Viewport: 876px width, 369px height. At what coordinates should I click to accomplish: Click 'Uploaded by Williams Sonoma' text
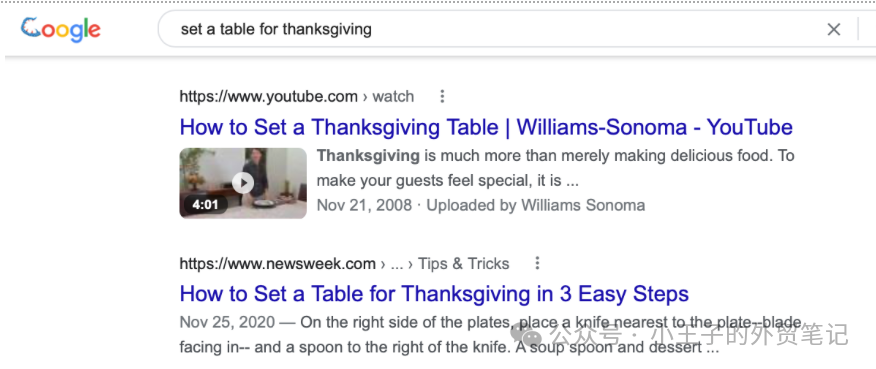(x=536, y=205)
